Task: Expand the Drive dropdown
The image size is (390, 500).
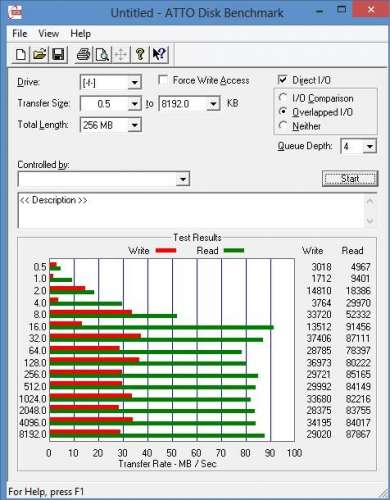Action: point(134,82)
